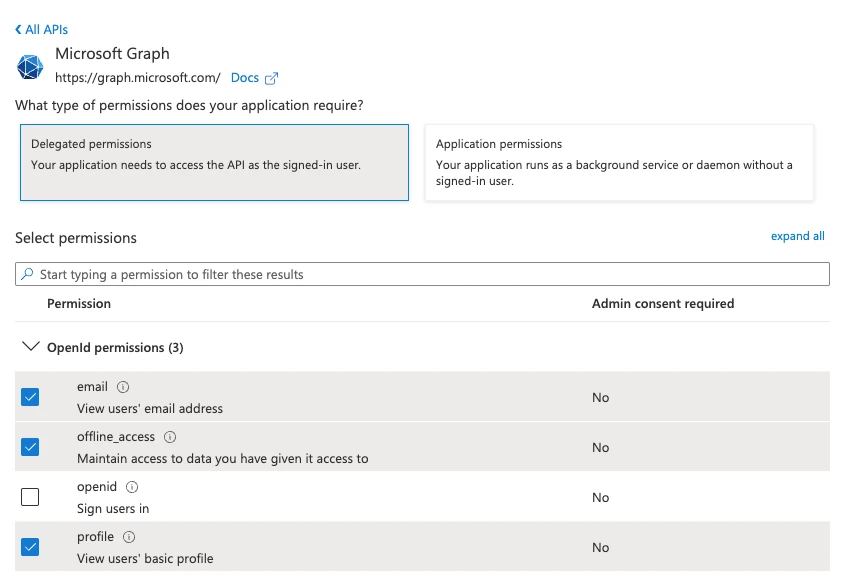The width and height of the screenshot is (843, 583).
Task: Focus the permission filter search field
Action: tap(422, 274)
